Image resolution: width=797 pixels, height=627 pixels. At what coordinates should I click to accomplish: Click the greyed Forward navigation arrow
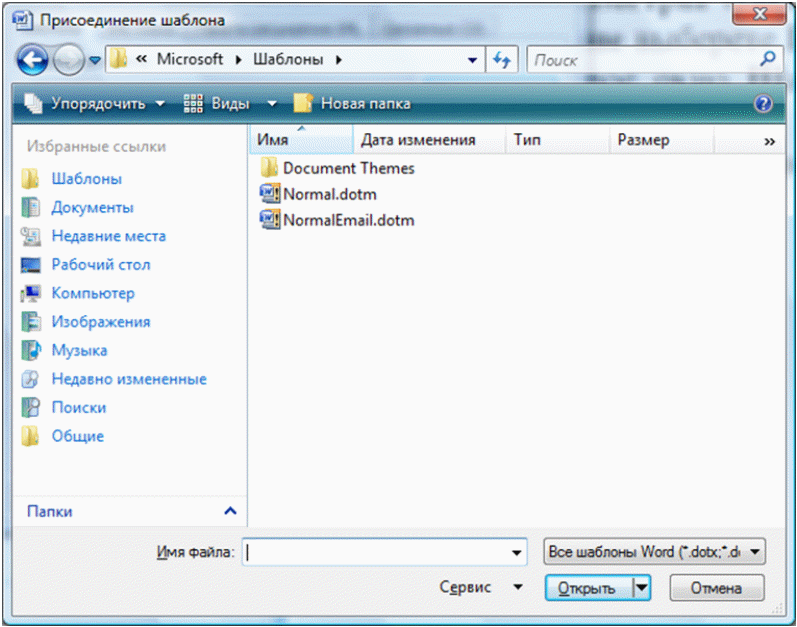tap(69, 60)
